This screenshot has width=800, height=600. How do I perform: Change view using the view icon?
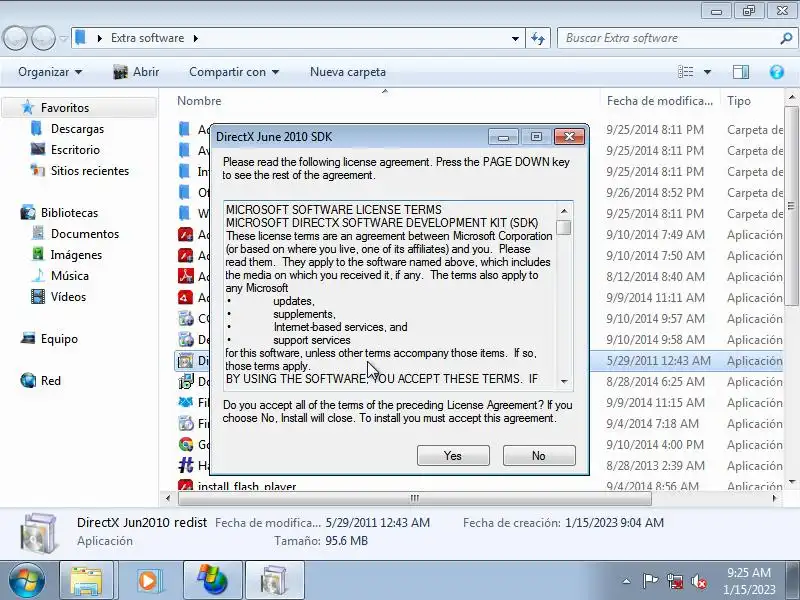click(x=685, y=72)
